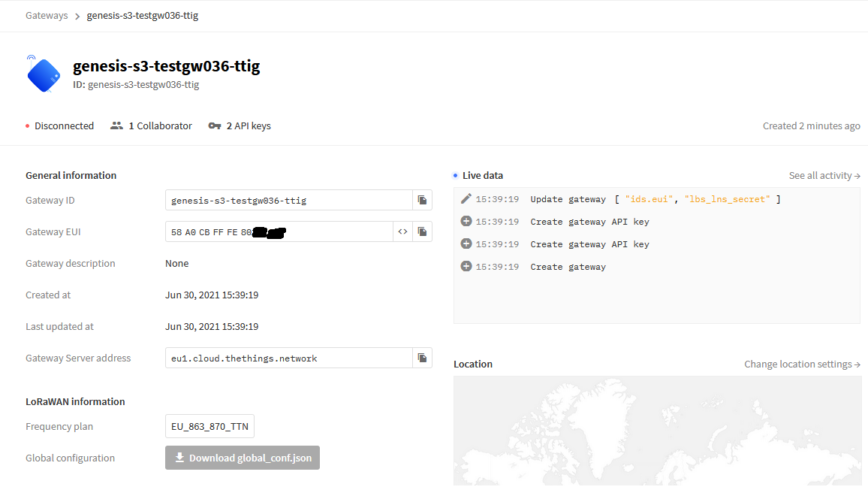868x496 pixels.
Task: Click the pencil icon on Update gateway event
Action: pos(466,199)
